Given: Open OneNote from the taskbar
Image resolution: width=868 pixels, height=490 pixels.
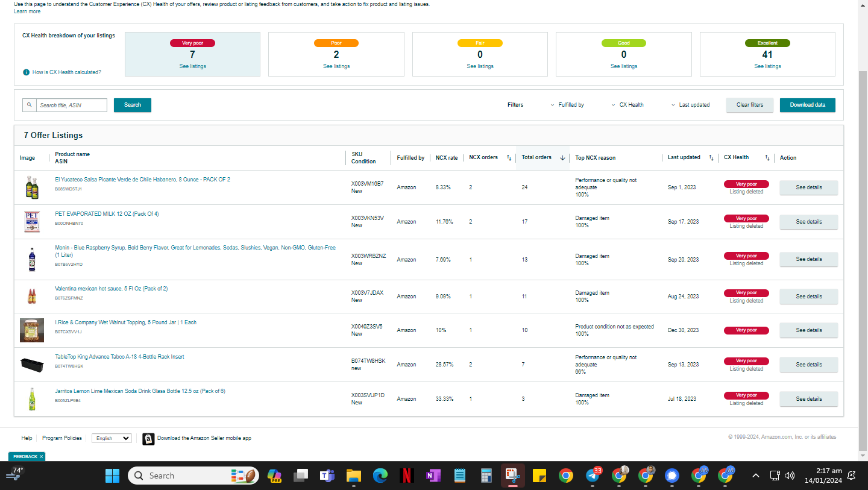Looking at the screenshot, I should [433, 476].
